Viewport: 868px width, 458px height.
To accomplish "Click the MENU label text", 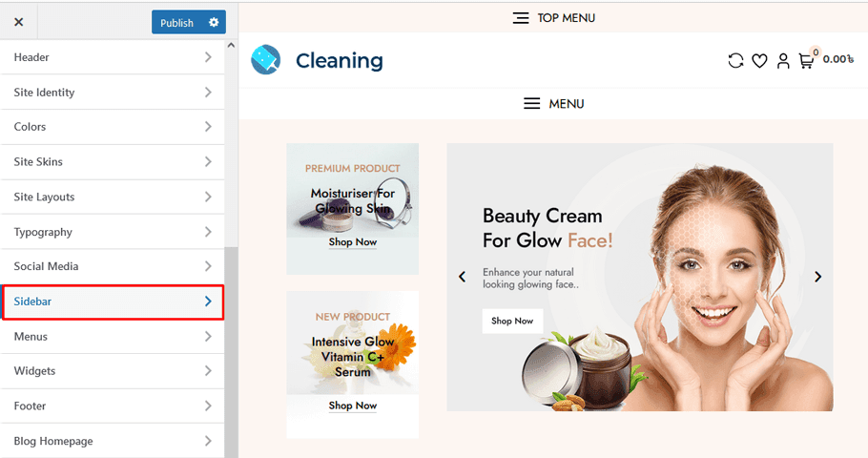I will click(x=567, y=104).
